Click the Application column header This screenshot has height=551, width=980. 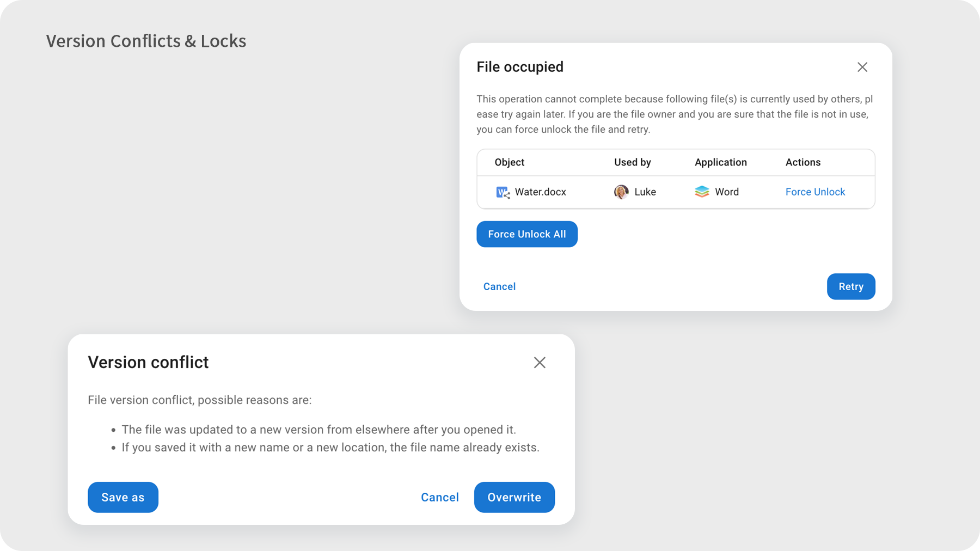[x=721, y=162]
